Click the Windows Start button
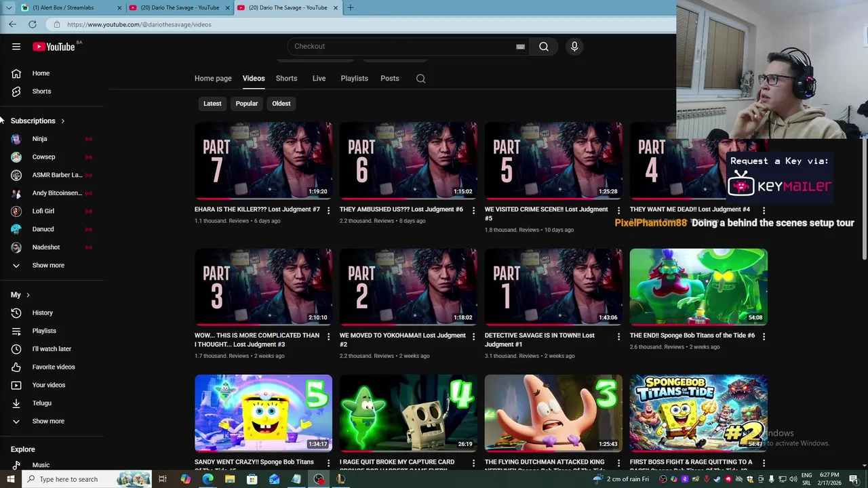The image size is (868, 488). 10,479
